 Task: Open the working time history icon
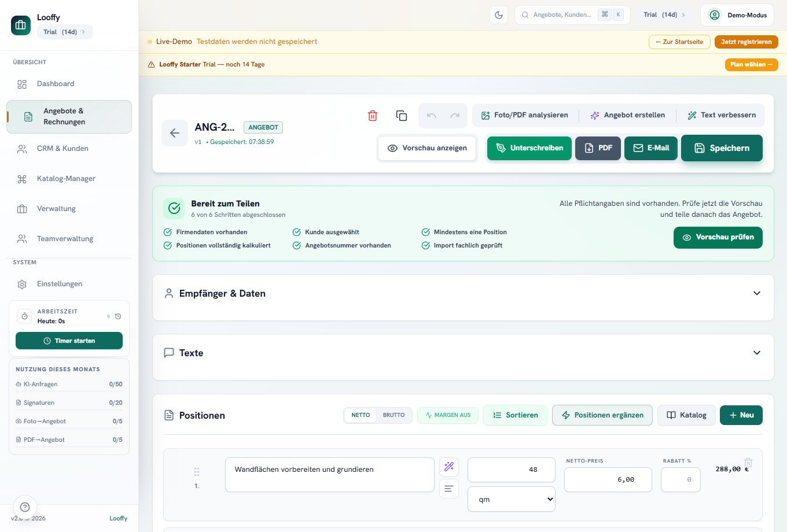click(118, 316)
